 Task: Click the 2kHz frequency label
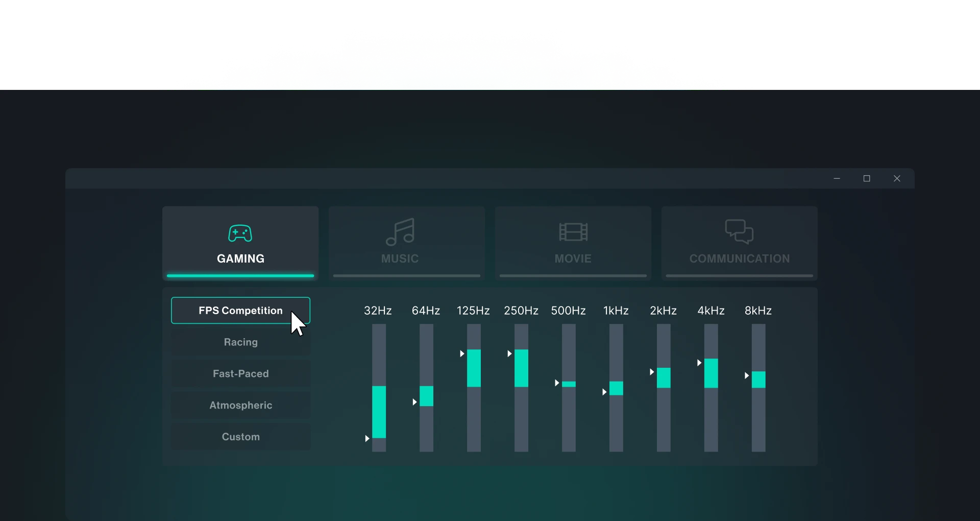pos(664,311)
